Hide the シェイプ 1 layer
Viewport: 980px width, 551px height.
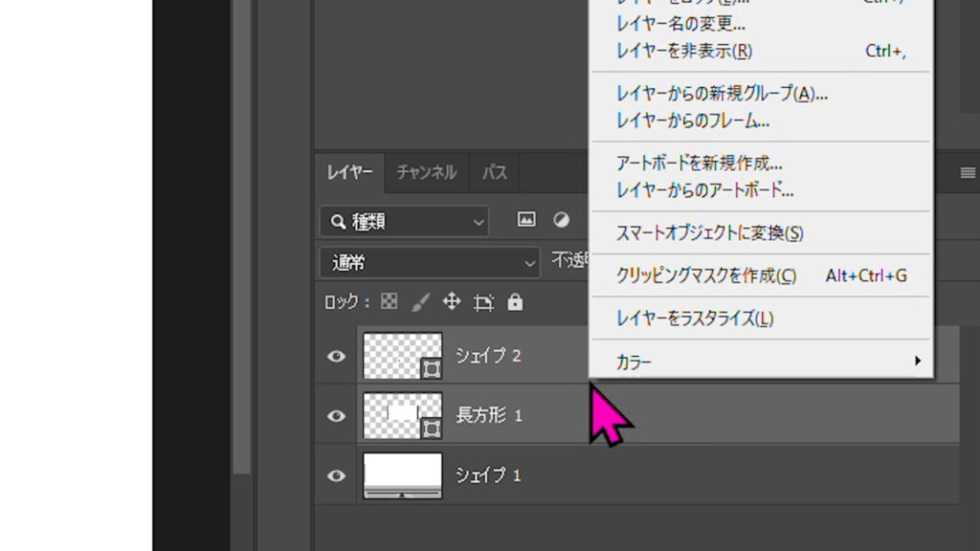point(336,475)
